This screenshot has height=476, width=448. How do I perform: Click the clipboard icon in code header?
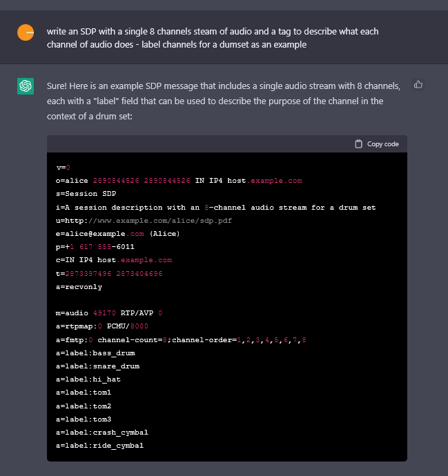pos(358,144)
